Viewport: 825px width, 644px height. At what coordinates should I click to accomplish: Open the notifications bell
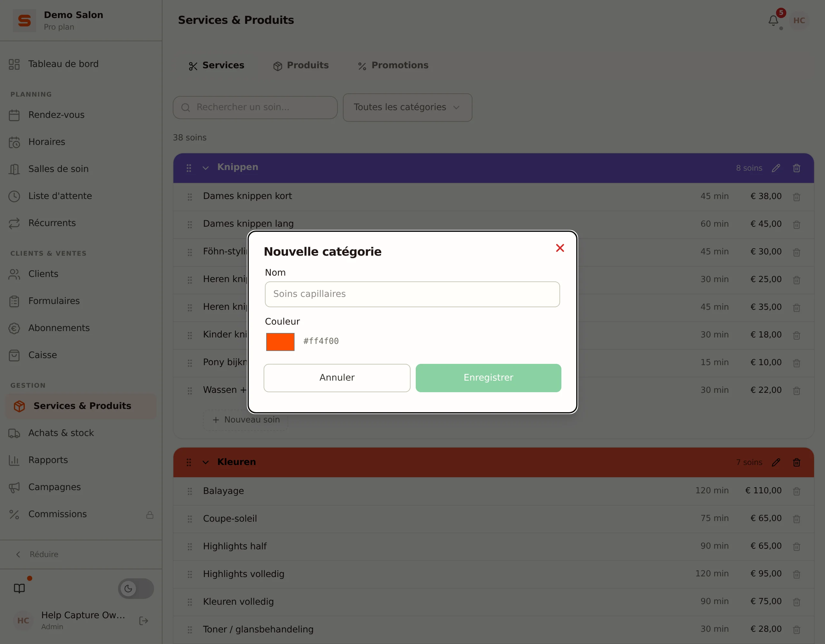click(773, 20)
